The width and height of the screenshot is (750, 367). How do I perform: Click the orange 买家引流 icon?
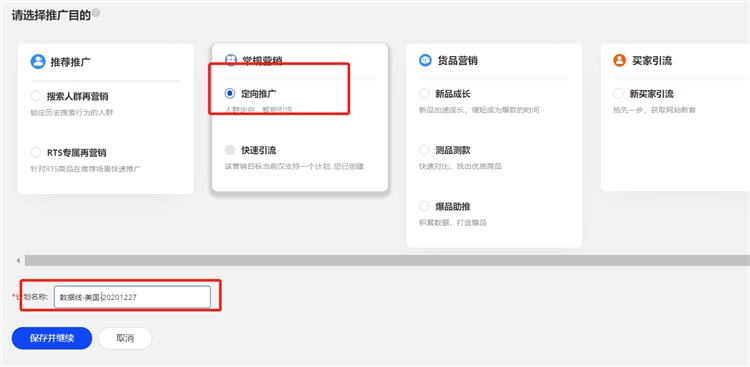point(619,60)
